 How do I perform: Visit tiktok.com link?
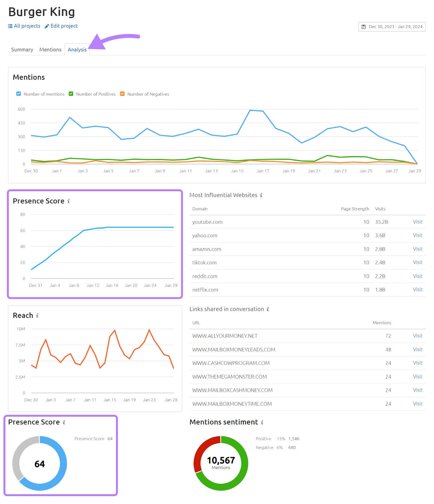tap(418, 262)
